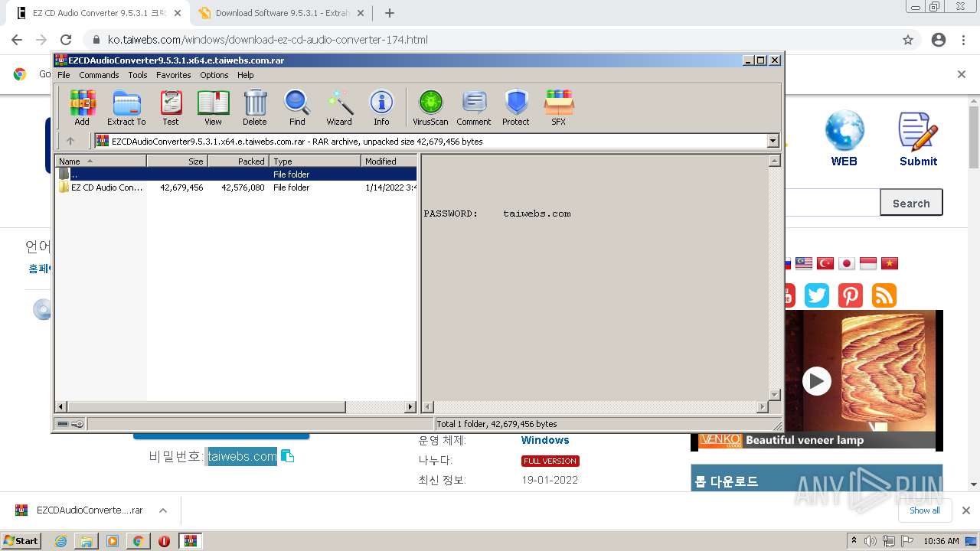The image size is (980, 551).
Task: Expand the archive path dropdown
Action: (773, 141)
